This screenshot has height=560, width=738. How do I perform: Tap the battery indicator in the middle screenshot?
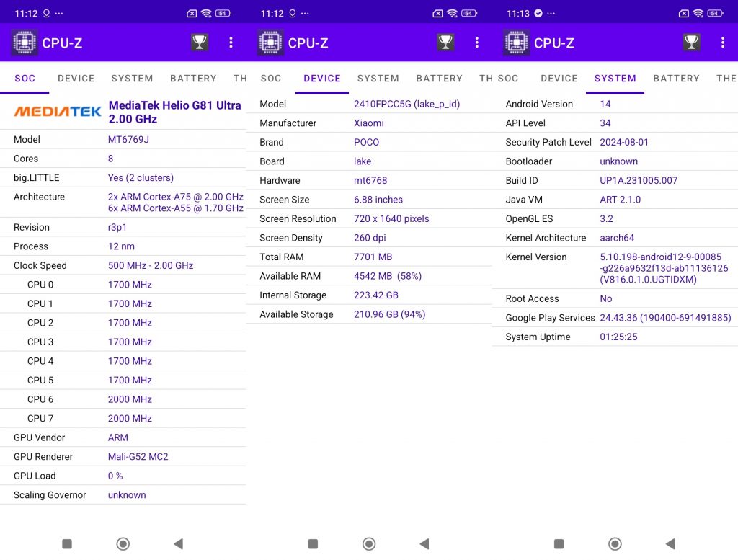pyautogui.click(x=469, y=13)
